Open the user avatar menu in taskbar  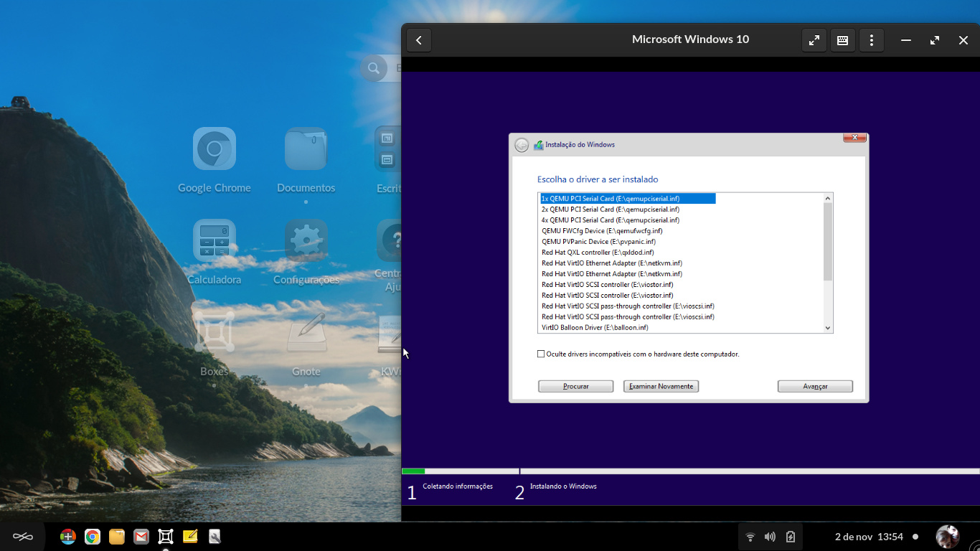click(x=948, y=537)
